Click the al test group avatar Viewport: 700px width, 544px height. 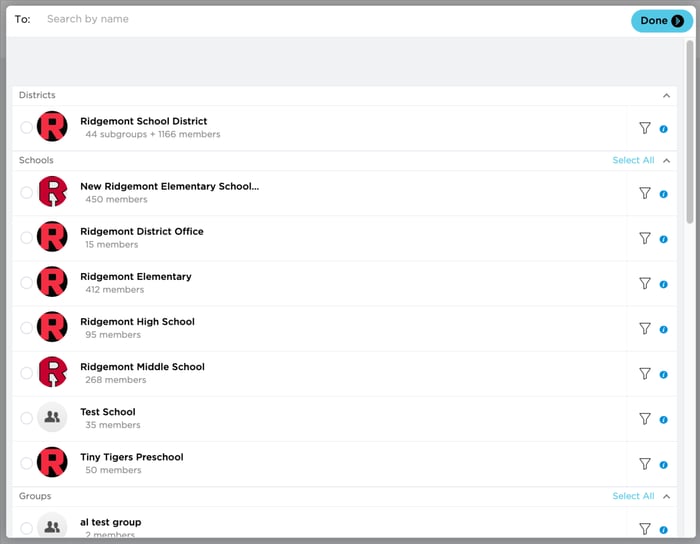coord(52,525)
